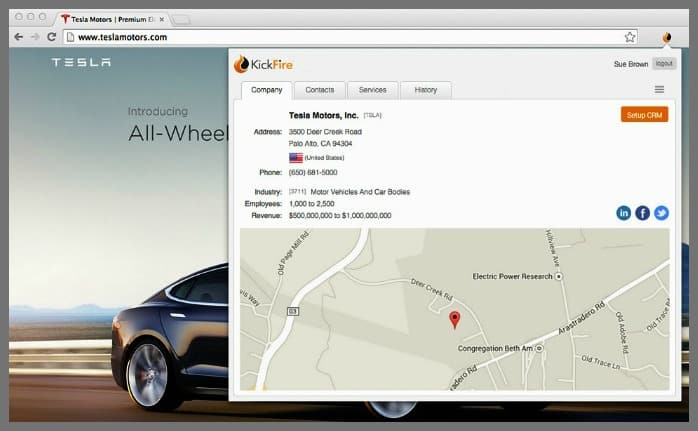Close the Tesla Motors browser tab
The image size is (698, 431).
pos(163,18)
